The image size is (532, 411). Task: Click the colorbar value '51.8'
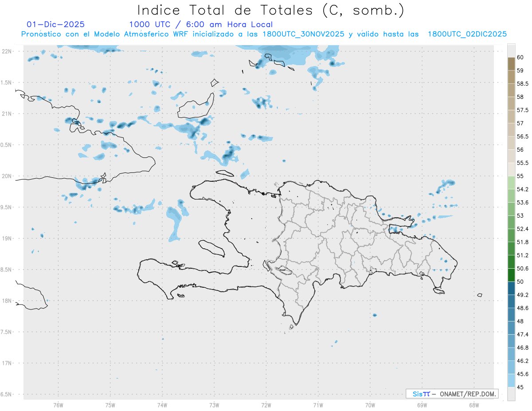point(522,242)
